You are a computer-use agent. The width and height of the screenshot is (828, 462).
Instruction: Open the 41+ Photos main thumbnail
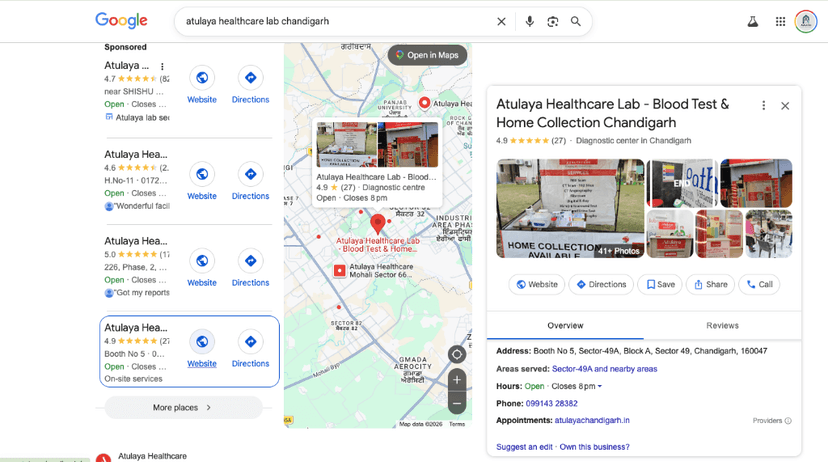click(570, 208)
